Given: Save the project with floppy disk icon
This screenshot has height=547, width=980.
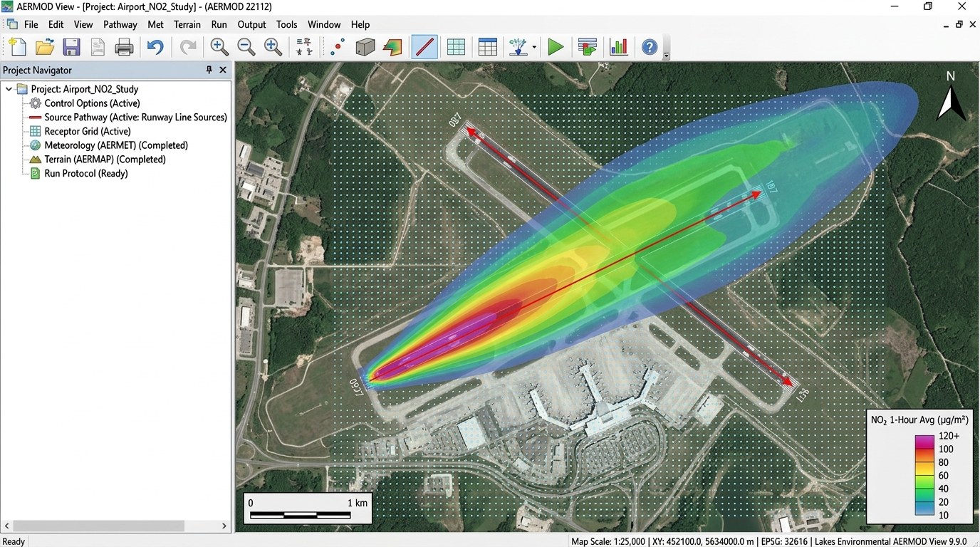Looking at the screenshot, I should pyautogui.click(x=71, y=47).
